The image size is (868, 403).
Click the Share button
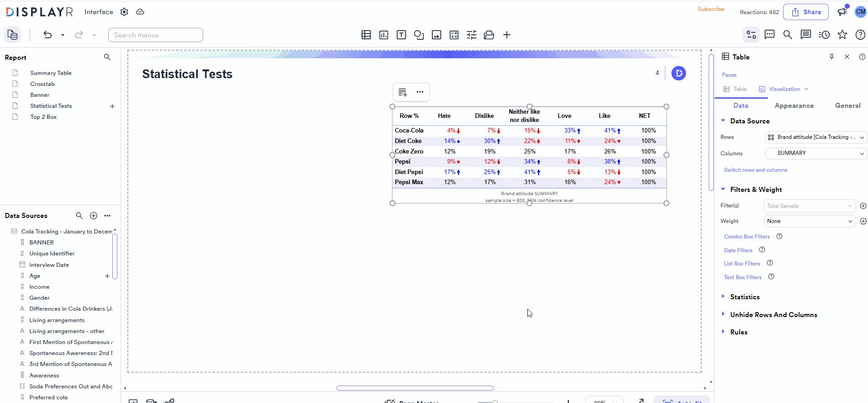tap(806, 12)
